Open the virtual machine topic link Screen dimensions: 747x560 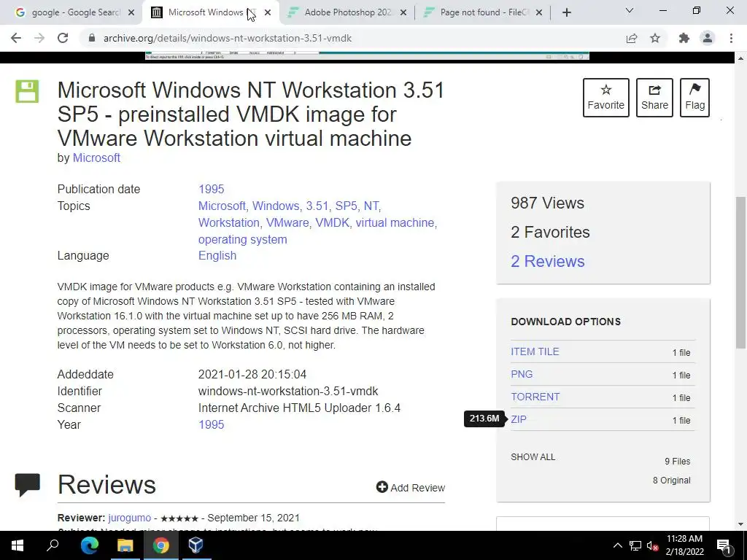click(x=395, y=223)
